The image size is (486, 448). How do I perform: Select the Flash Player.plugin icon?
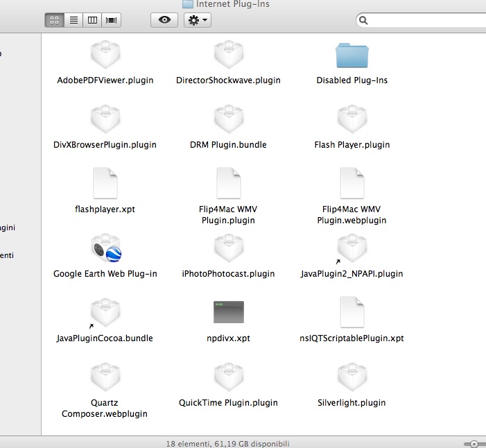click(x=352, y=119)
